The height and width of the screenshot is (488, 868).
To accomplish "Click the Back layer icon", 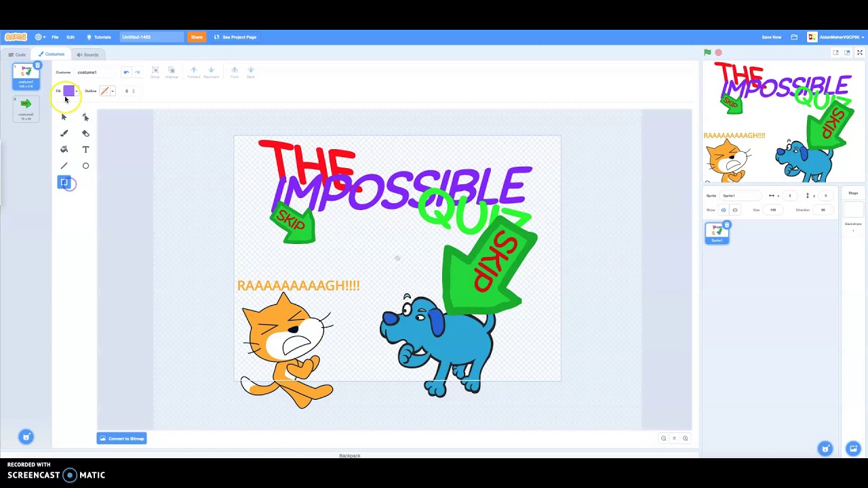I will [x=251, y=72].
